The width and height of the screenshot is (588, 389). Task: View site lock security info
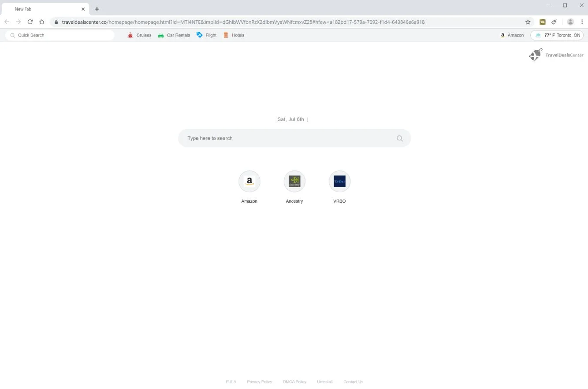[56, 22]
